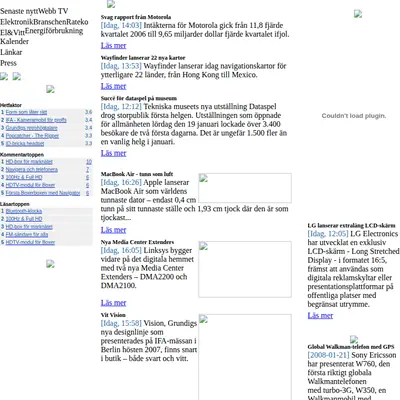Open the MacBook Air article thumbnail
Screen dimensions: 400x400
pyautogui.click(x=245, y=188)
